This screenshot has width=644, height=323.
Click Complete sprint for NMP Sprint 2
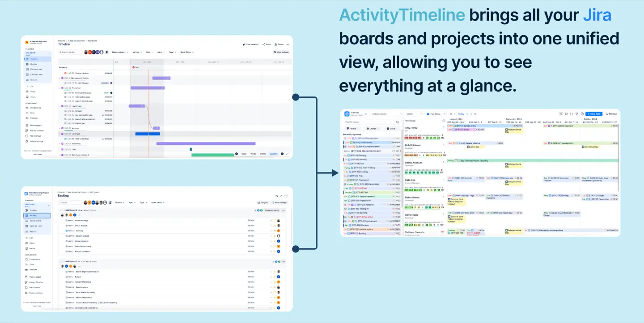tap(272, 210)
